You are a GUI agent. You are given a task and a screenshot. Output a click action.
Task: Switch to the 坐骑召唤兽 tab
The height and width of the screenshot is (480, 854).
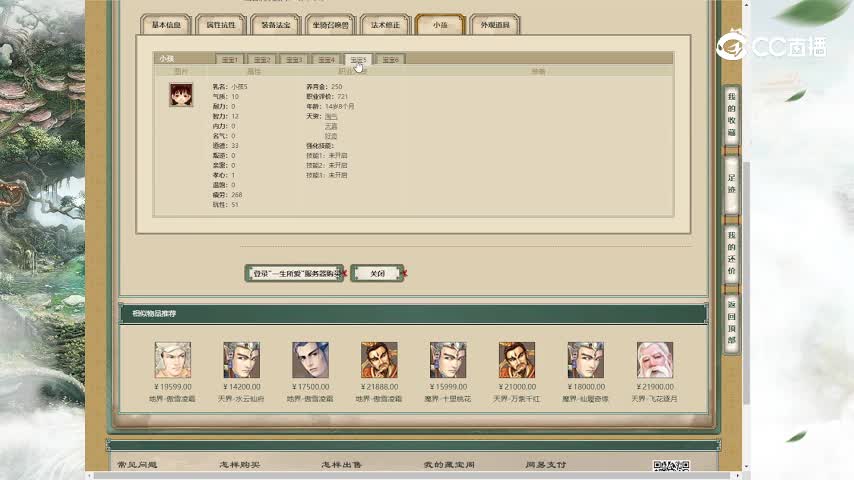pyautogui.click(x=330, y=25)
